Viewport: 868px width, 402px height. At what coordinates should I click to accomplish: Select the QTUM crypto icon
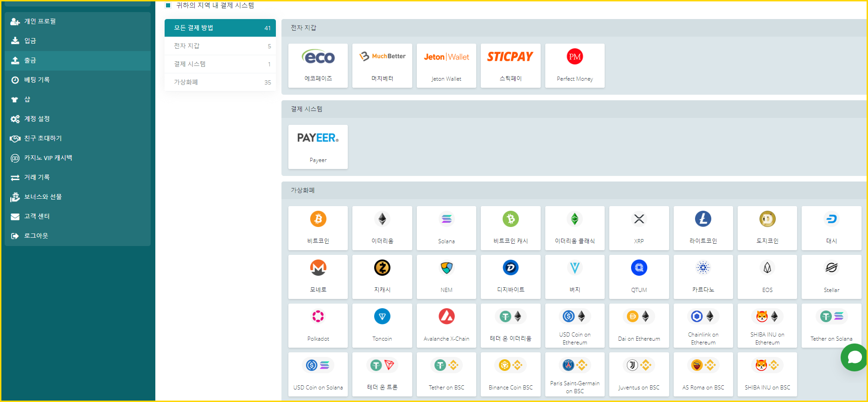coord(639,268)
